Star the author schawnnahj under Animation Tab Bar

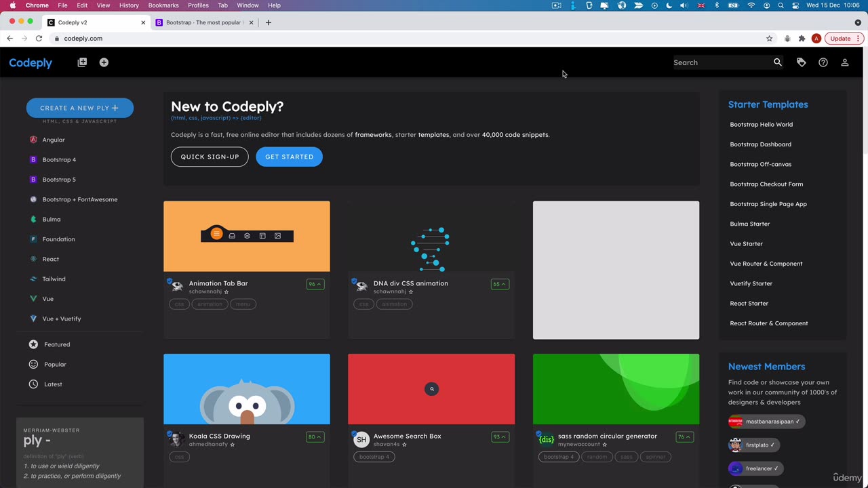tap(226, 292)
